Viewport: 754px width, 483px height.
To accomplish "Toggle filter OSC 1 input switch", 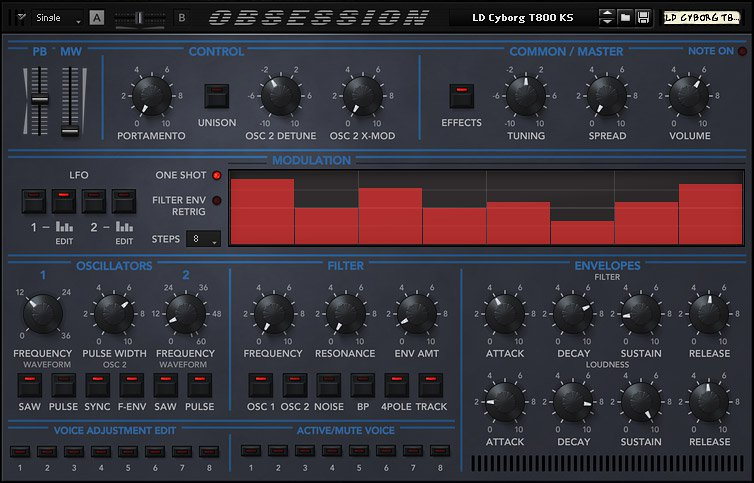I will click(261, 386).
